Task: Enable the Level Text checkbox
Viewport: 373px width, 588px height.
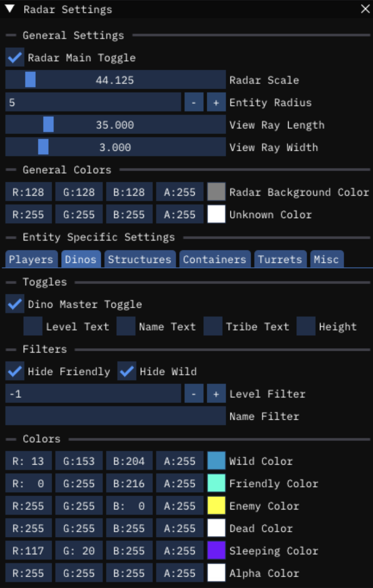Action: click(x=33, y=326)
